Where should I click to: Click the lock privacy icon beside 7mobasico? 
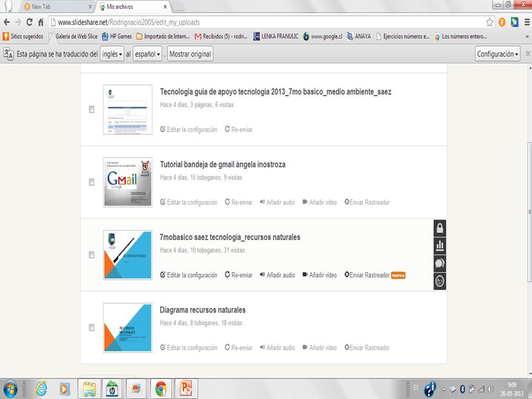(x=439, y=228)
